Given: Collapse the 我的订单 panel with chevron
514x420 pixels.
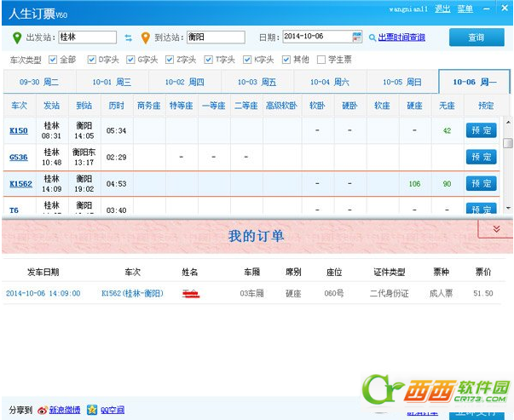Looking at the screenshot, I should point(495,229).
